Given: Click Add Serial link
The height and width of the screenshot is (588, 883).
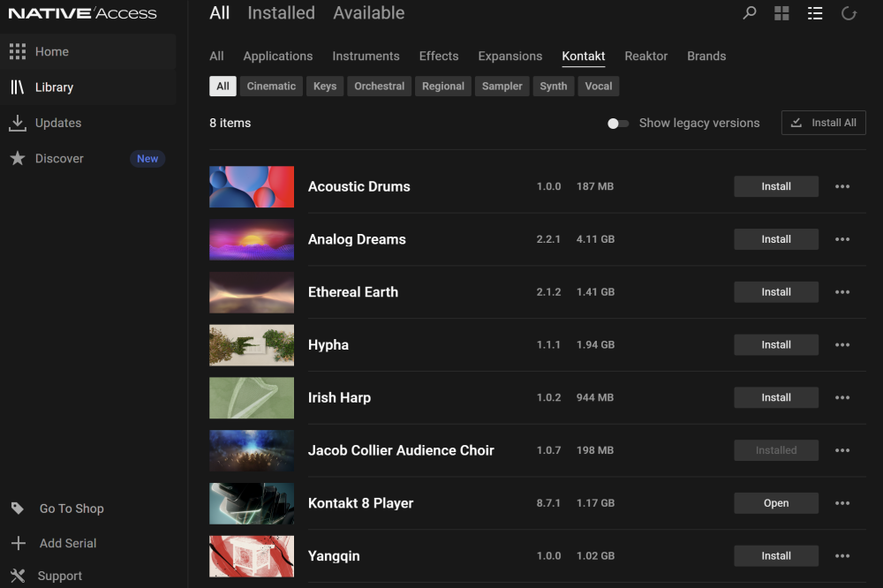Looking at the screenshot, I should tap(68, 544).
